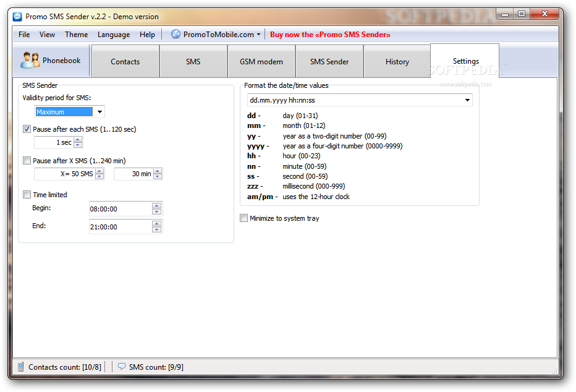Enable Pause after X SMS checkbox
The image size is (576, 392).
click(27, 161)
